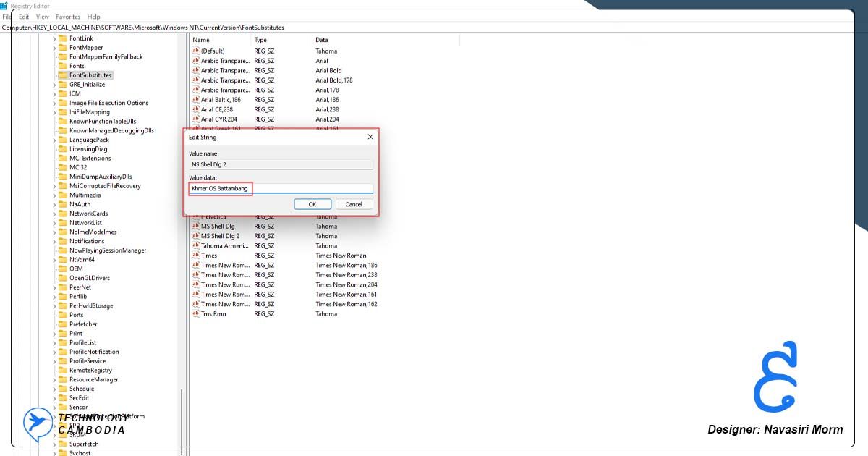Expand the FontMapper key
Image resolution: width=868 pixels, height=456 pixels.
click(54, 48)
